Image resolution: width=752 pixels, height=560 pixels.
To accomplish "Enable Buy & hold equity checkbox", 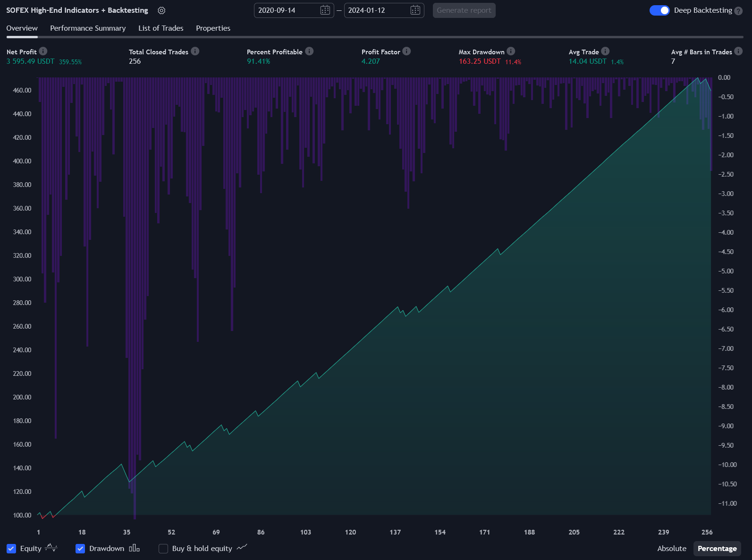I will 163,548.
